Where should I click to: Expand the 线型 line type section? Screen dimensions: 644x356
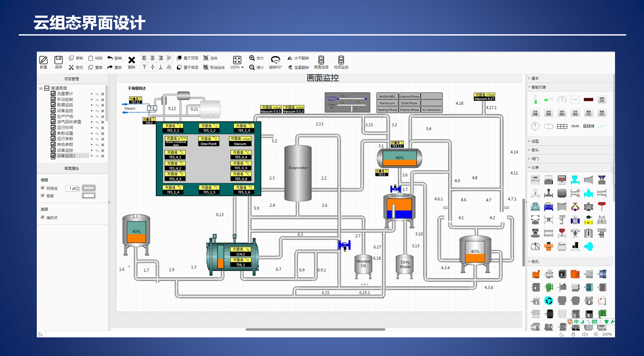click(x=535, y=141)
